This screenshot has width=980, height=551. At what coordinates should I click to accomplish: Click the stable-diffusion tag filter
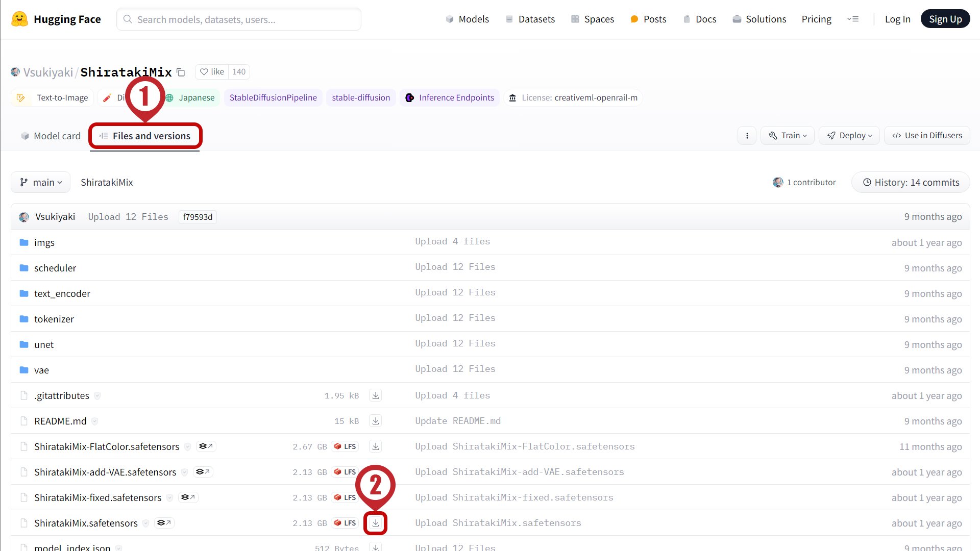pos(361,97)
